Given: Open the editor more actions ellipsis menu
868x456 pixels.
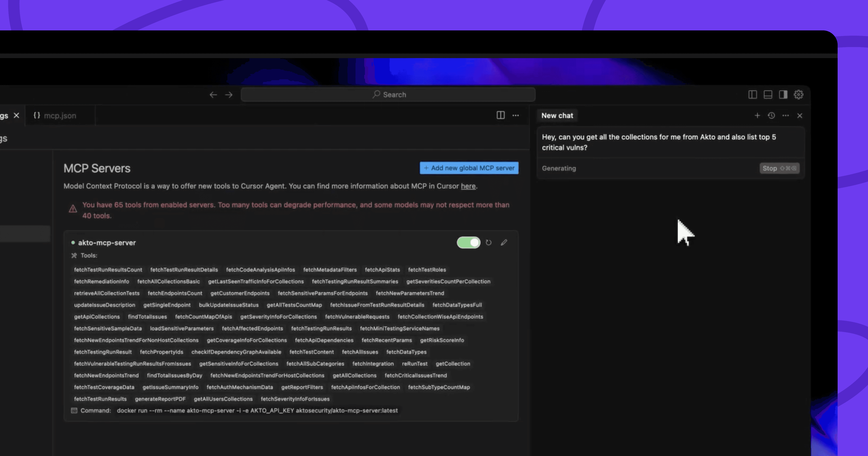Looking at the screenshot, I should click(x=516, y=115).
